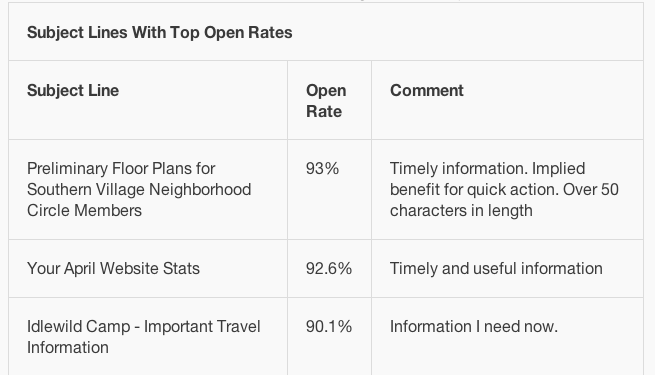Screen dimensions: 655x375
Task: Click the words 'Circle Members'
Action: click(84, 210)
